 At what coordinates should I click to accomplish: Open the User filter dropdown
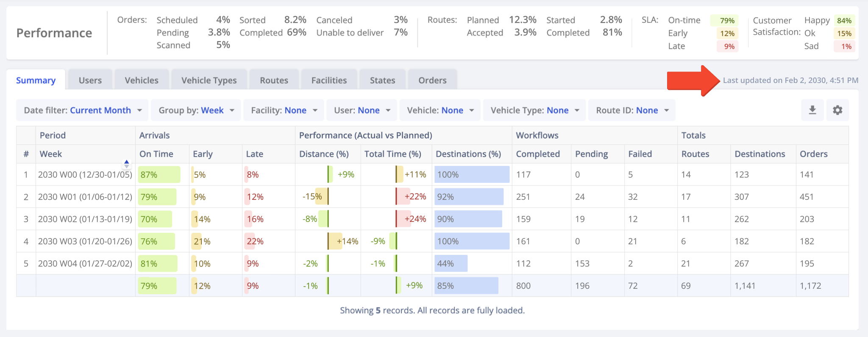362,110
